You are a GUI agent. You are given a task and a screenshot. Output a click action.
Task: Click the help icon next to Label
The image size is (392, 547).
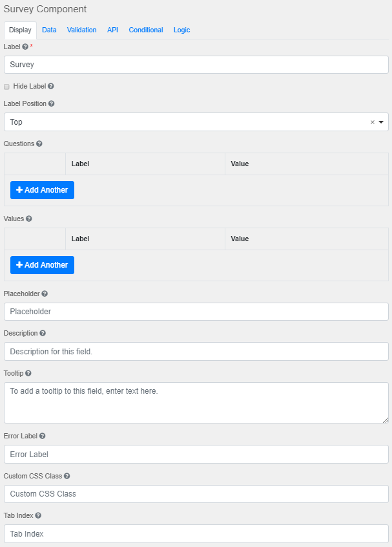click(25, 47)
